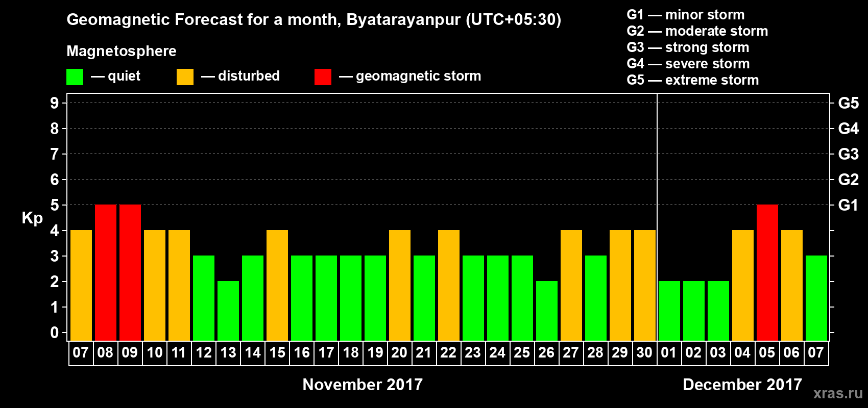Image resolution: width=868 pixels, height=408 pixels.
Task: Click the date label 23 on the axis
Action: click(x=473, y=353)
